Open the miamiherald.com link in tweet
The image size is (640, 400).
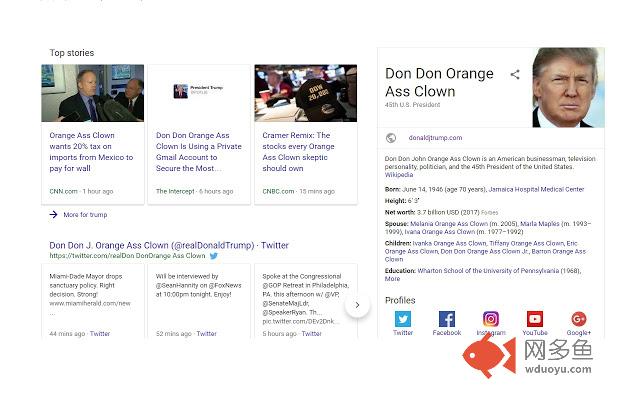point(90,303)
